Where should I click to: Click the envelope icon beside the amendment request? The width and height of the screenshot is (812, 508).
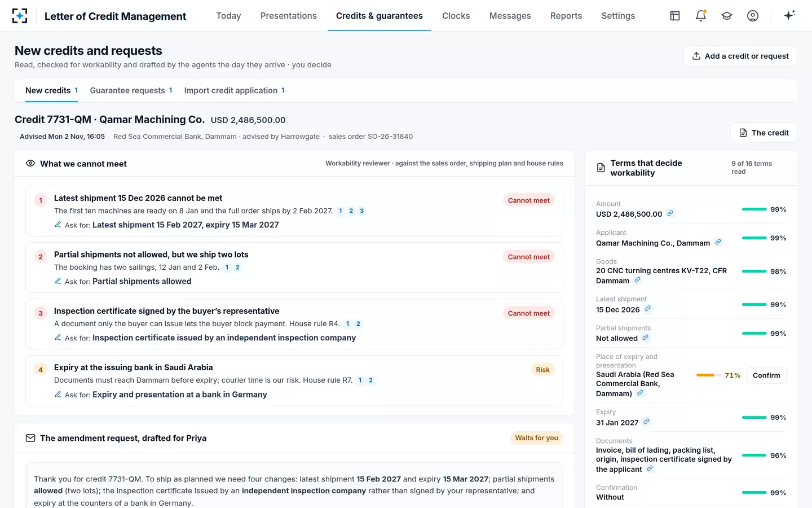30,438
